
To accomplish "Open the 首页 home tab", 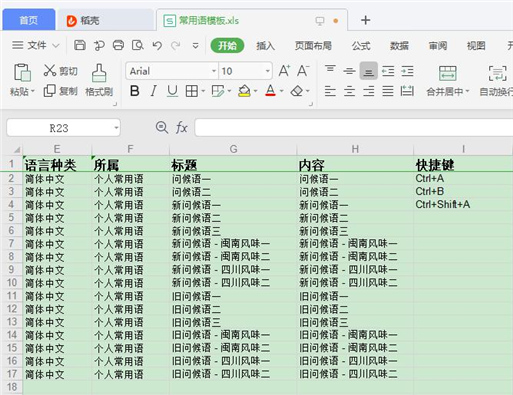I will click(29, 20).
